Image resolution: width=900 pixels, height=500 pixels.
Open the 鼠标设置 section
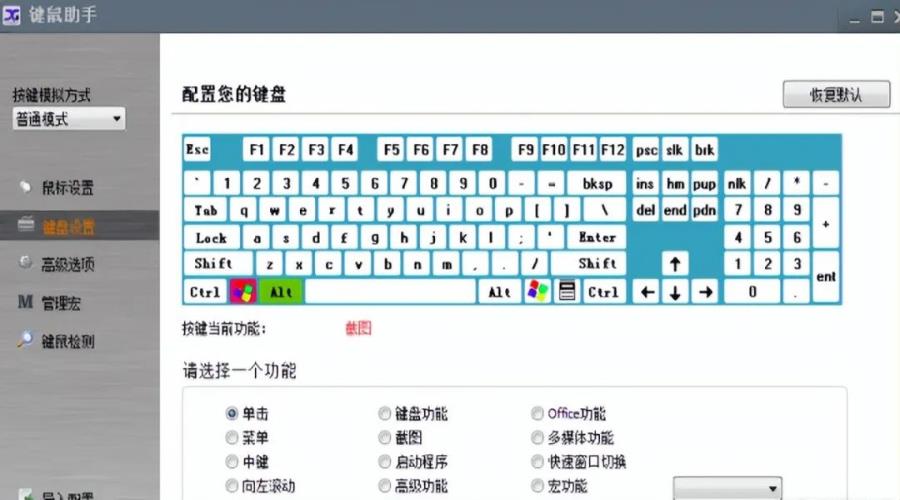(x=67, y=188)
